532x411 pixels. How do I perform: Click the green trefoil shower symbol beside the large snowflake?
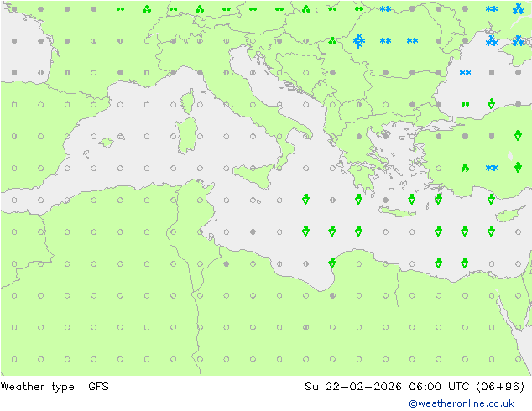click(332, 41)
